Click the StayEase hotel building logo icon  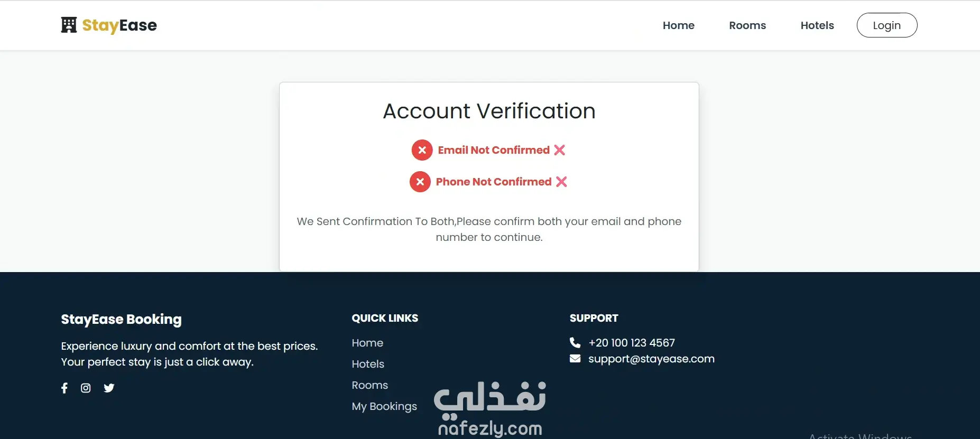(69, 25)
